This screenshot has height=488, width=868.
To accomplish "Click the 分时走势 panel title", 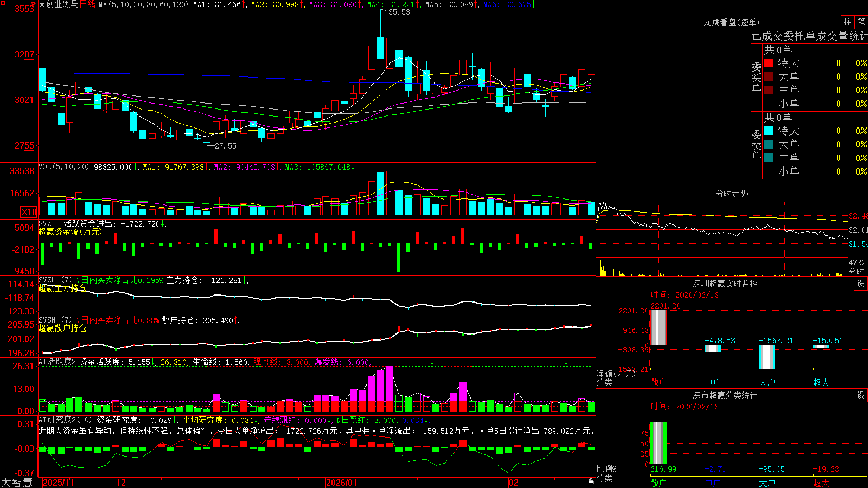I will 732,194.
